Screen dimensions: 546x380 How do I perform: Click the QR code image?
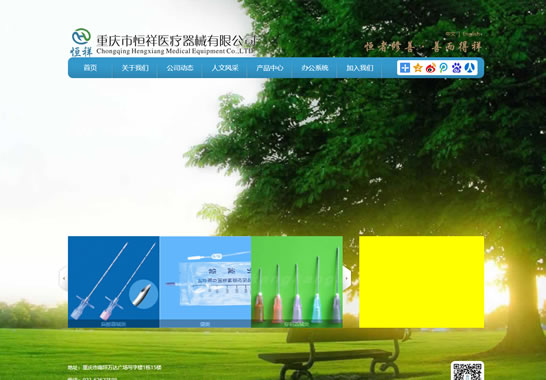(x=467, y=371)
